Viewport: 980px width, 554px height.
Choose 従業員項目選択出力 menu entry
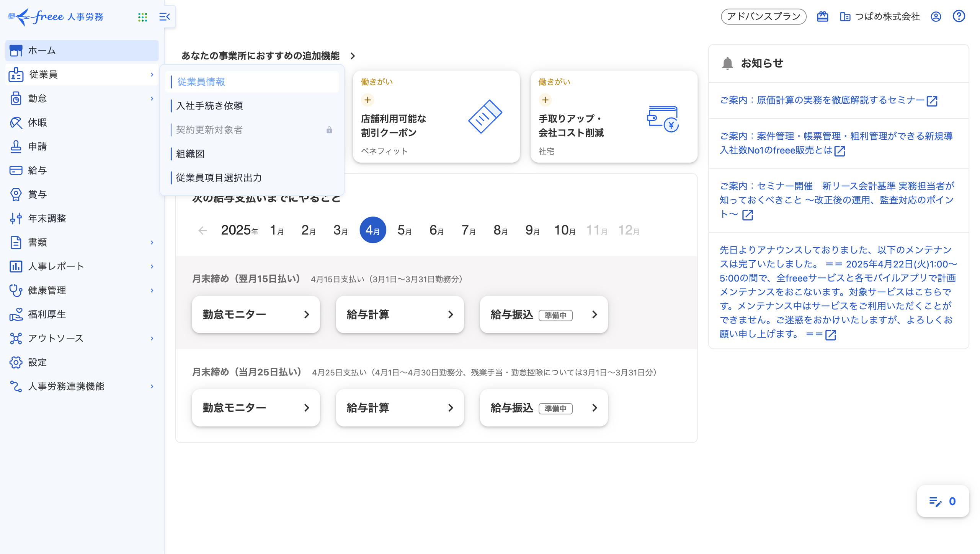219,178
